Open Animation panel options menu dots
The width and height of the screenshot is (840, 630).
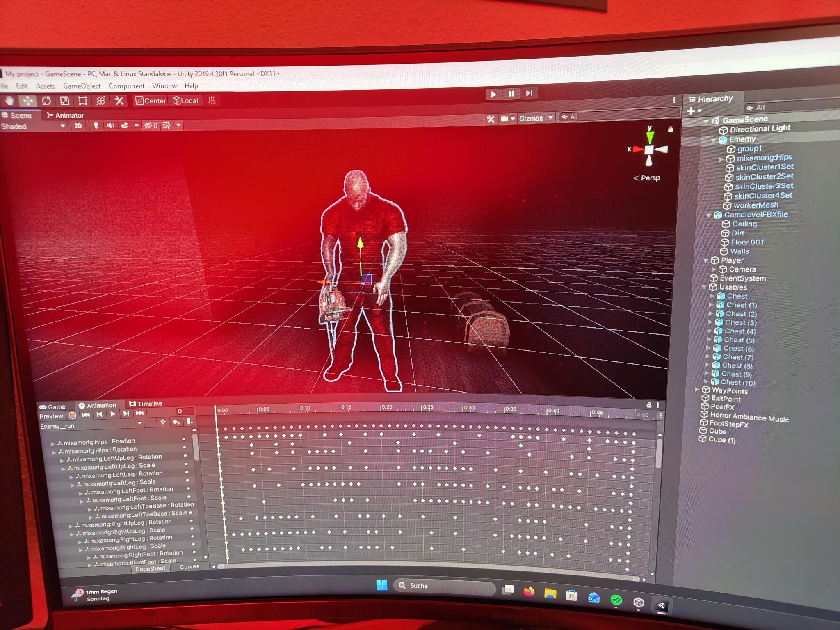658,405
